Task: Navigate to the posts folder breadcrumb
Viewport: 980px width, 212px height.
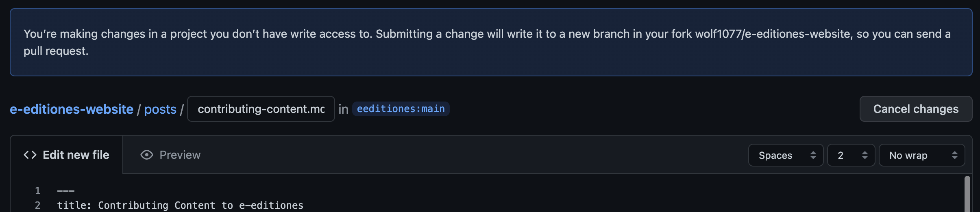Action: (160, 109)
